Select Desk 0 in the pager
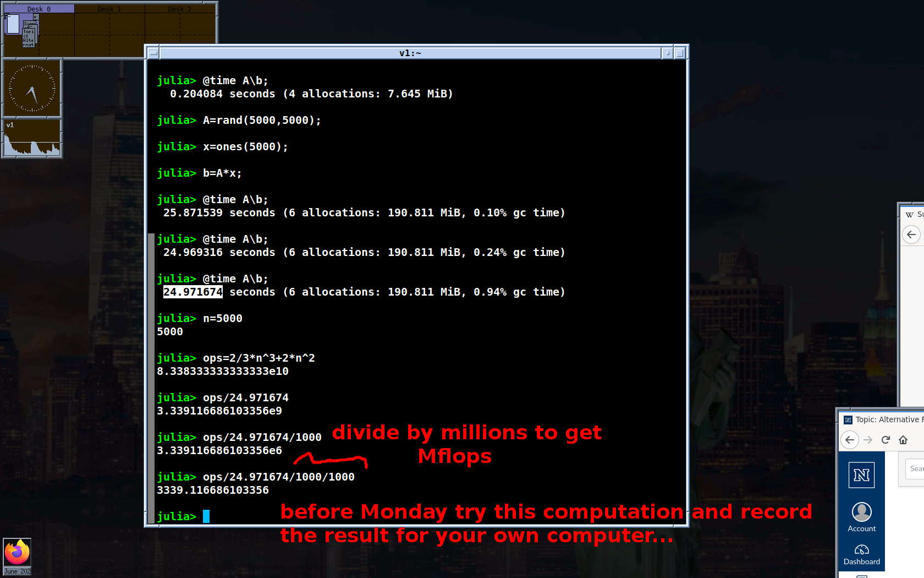The height and width of the screenshot is (578, 924). 38,9
